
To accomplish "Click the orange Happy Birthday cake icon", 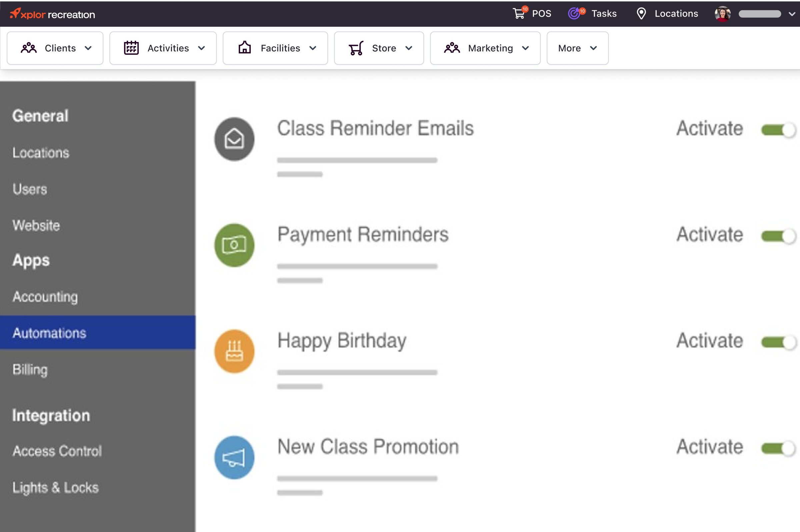I will 234,351.
